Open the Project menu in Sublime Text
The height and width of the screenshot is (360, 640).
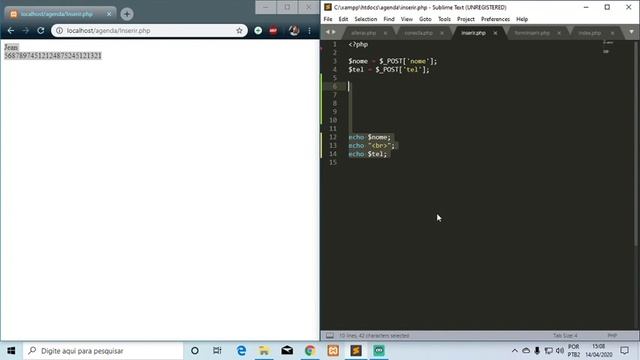coord(466,19)
